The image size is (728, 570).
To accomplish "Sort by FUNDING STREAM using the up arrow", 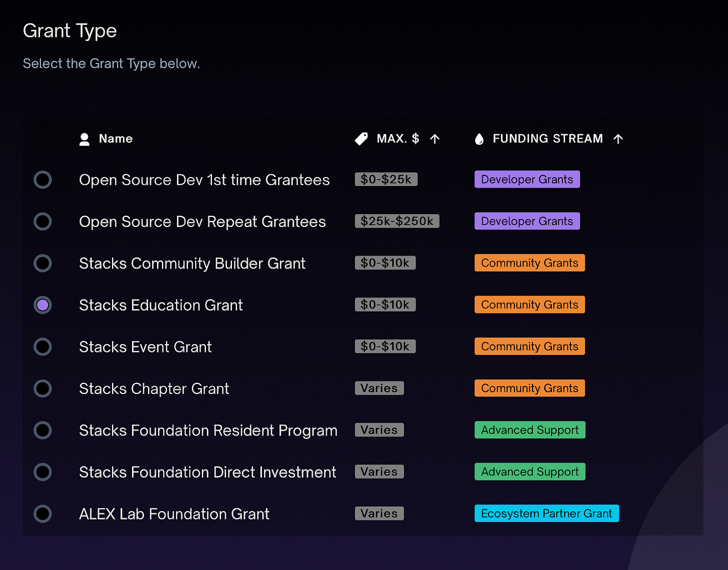I will tap(618, 139).
